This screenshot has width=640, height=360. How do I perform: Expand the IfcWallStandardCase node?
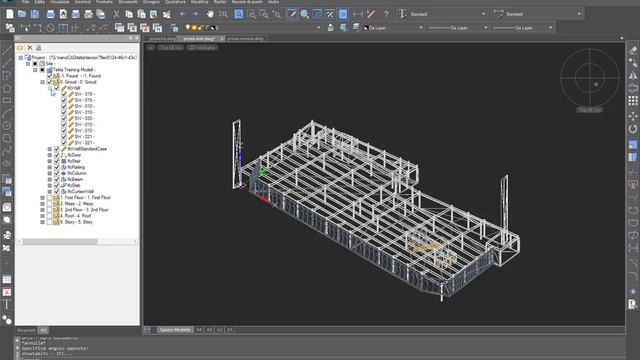[50, 149]
